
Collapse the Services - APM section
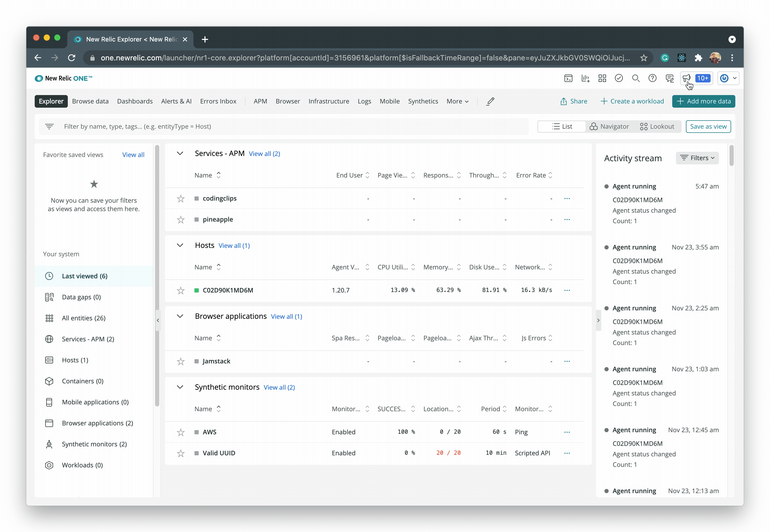[x=180, y=154]
